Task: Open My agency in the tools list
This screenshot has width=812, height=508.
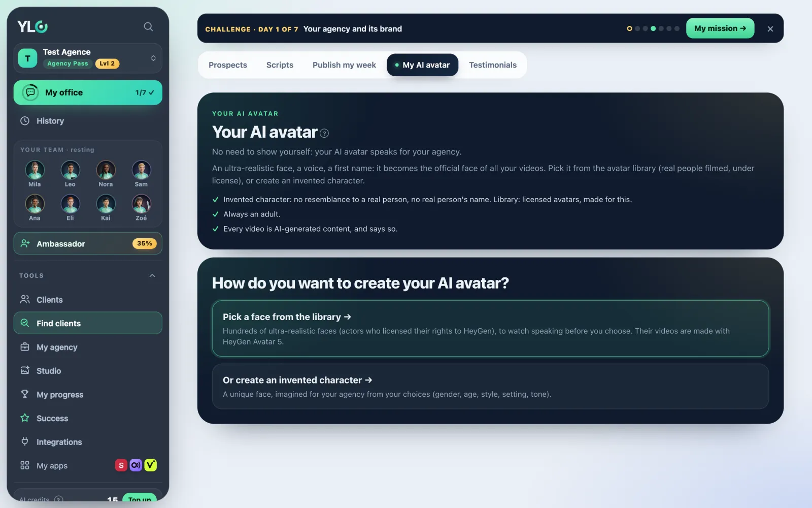Action: 88,347
